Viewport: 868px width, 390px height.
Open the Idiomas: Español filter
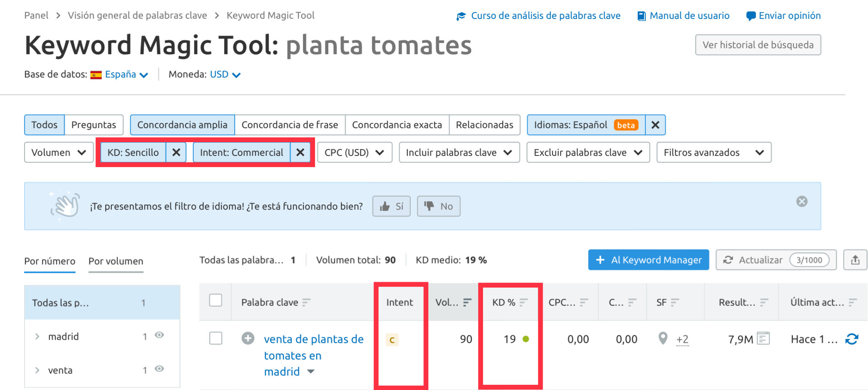[x=586, y=125]
